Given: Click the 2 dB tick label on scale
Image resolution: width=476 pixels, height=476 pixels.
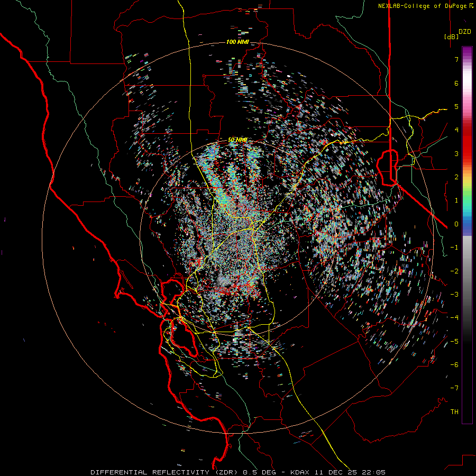Looking at the screenshot, I should click(x=456, y=177).
